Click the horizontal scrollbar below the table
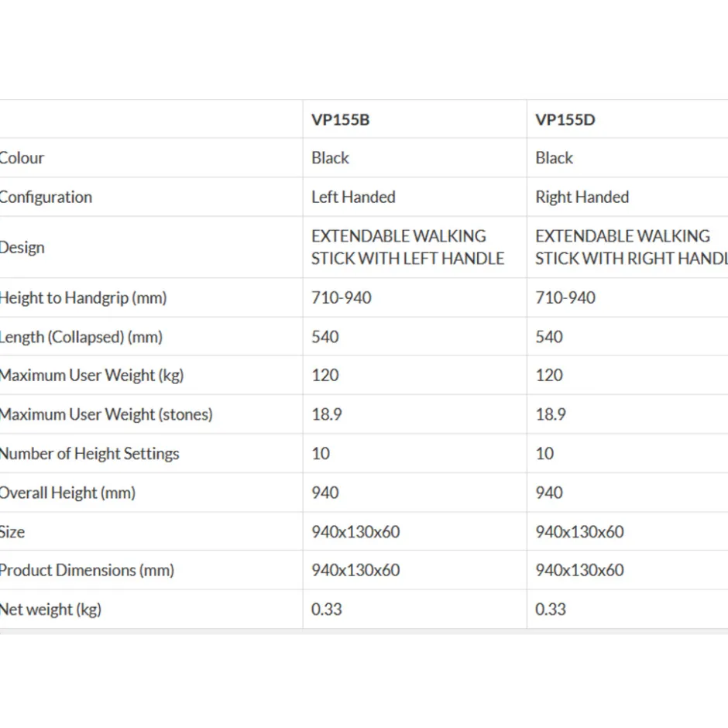This screenshot has height=728, width=728. coord(364,631)
